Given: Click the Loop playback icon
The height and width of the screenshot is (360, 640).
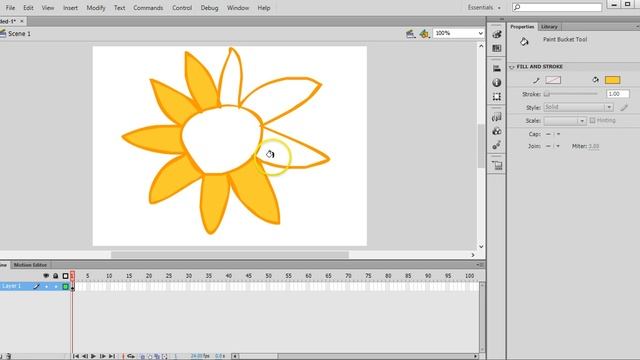Looking at the screenshot, I should point(131,356).
